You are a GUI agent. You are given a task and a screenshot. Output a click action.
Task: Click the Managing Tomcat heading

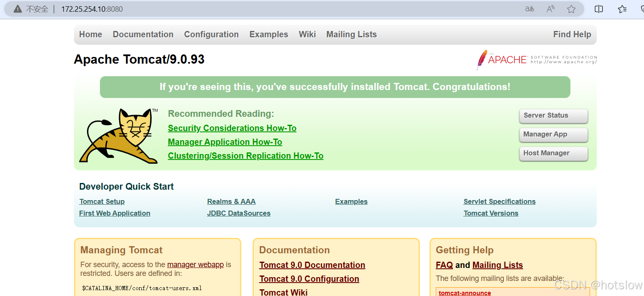121,250
